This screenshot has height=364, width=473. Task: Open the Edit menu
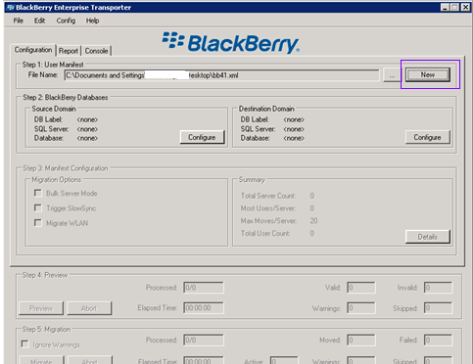[39, 21]
